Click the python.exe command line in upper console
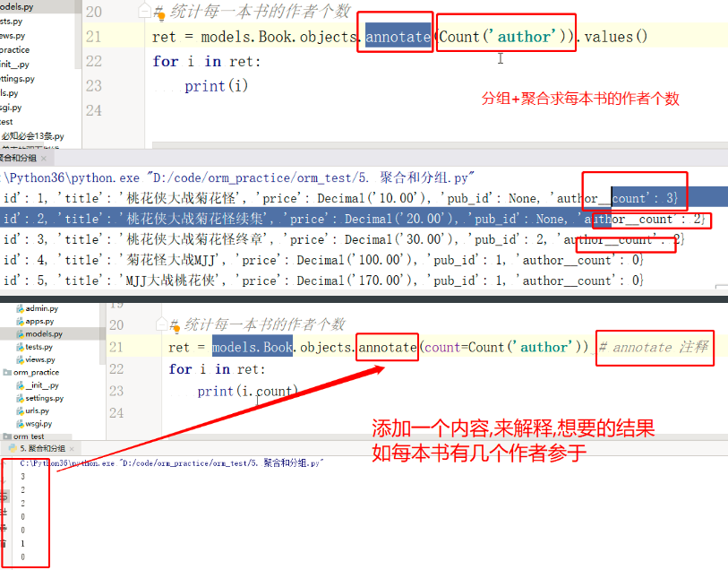Screen dimensions: 728x570 pos(237,178)
